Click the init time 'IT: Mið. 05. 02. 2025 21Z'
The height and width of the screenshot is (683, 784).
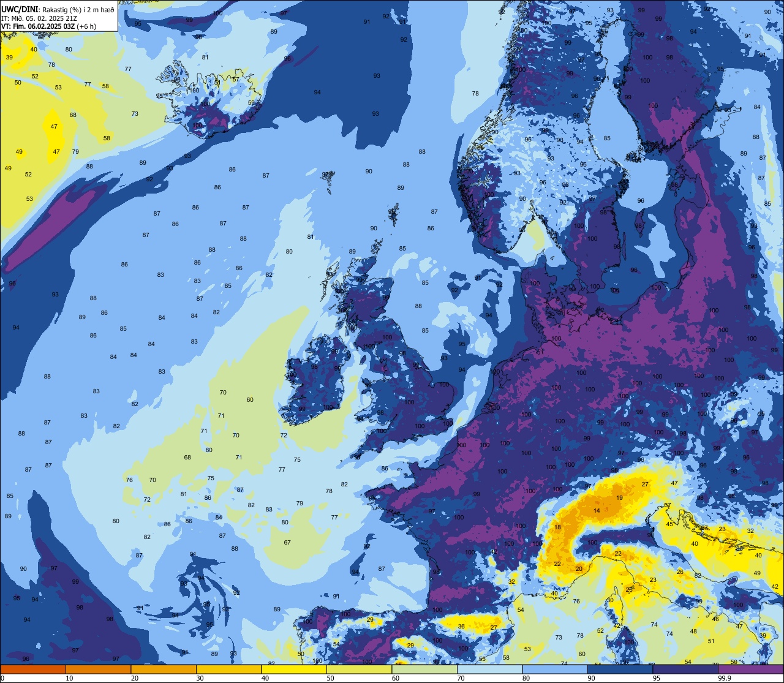[39, 18]
